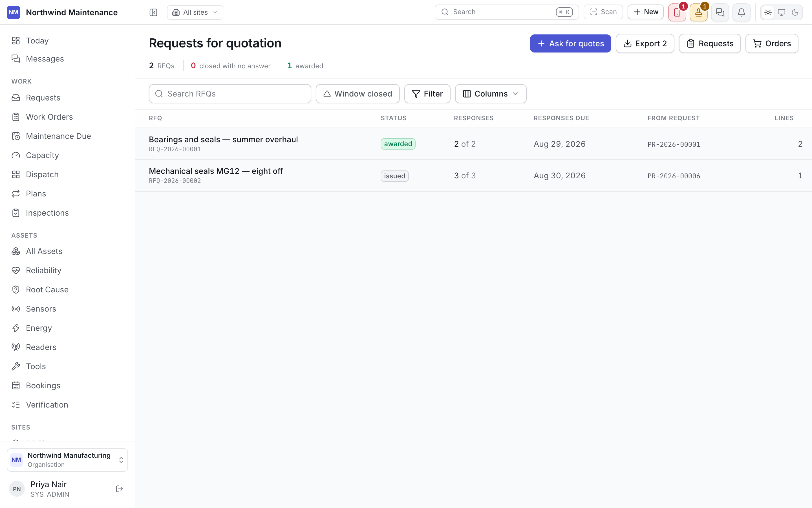The height and width of the screenshot is (508, 812).
Task: Switch to light theme
Action: [x=768, y=12]
